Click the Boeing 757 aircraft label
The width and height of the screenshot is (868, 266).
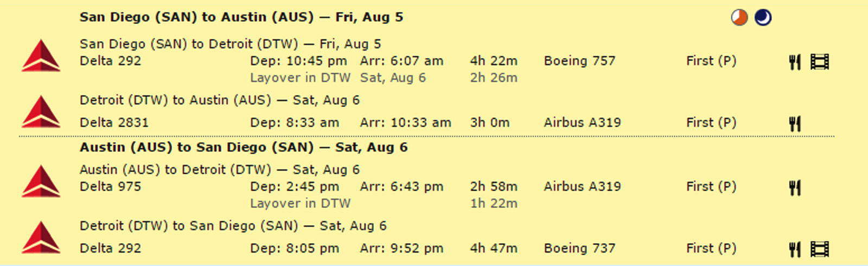(x=579, y=61)
